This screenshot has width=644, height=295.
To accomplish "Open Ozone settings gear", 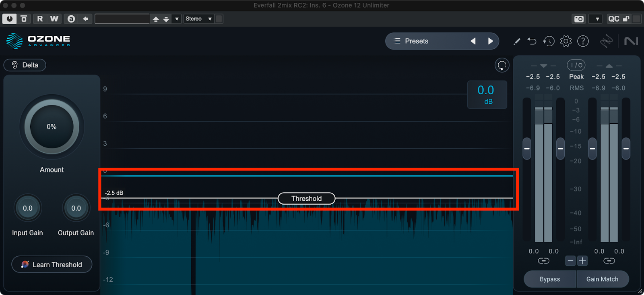I will 566,41.
